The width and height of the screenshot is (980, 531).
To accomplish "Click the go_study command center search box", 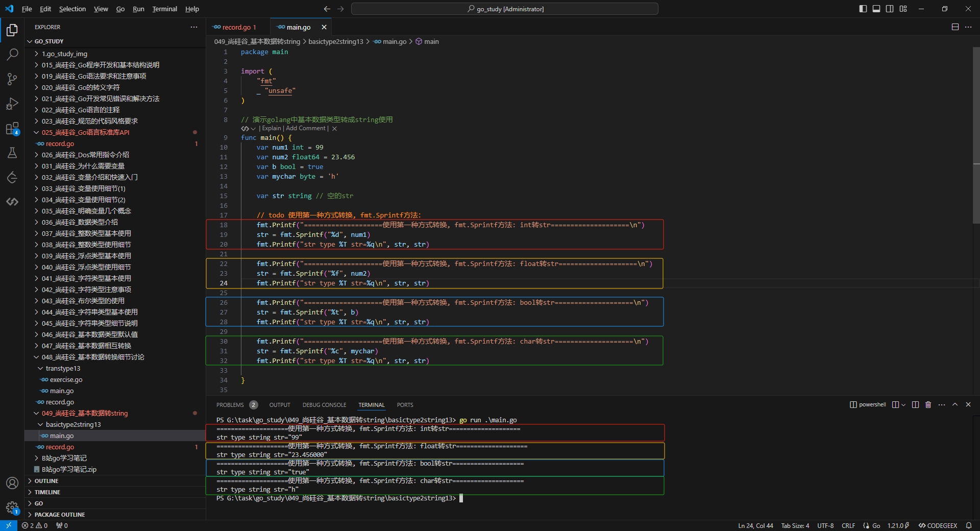I will click(504, 9).
